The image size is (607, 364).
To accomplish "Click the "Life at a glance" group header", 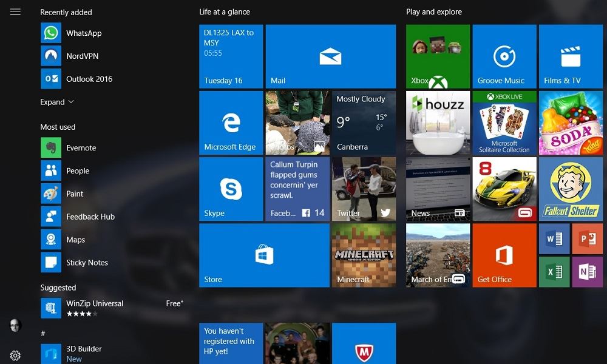I will tap(225, 12).
